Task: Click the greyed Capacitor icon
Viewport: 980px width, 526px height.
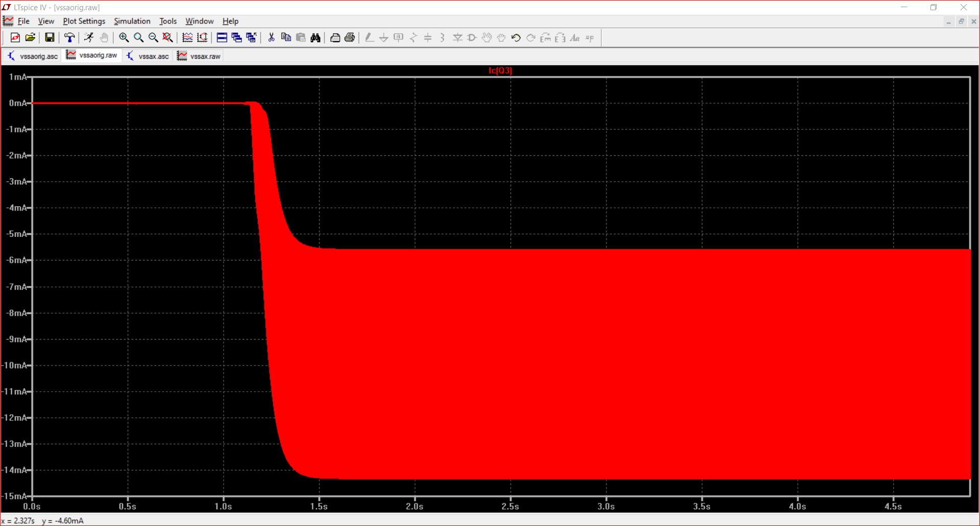Action: coord(428,37)
